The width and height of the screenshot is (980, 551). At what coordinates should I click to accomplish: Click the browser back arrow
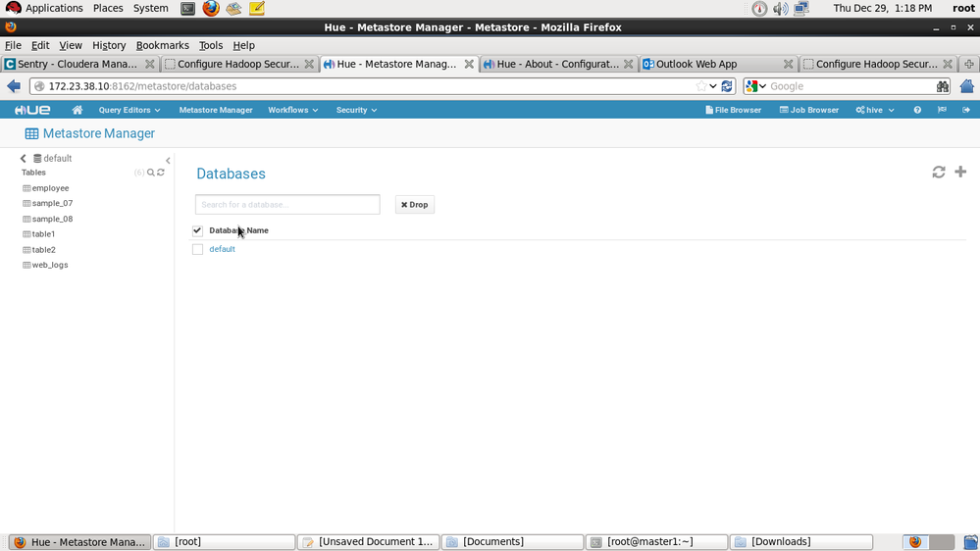coord(14,86)
